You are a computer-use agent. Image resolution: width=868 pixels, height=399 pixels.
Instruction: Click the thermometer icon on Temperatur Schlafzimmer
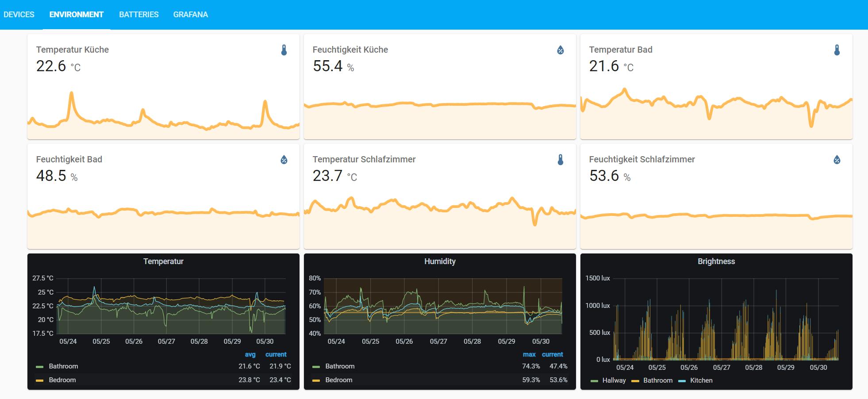click(x=560, y=160)
